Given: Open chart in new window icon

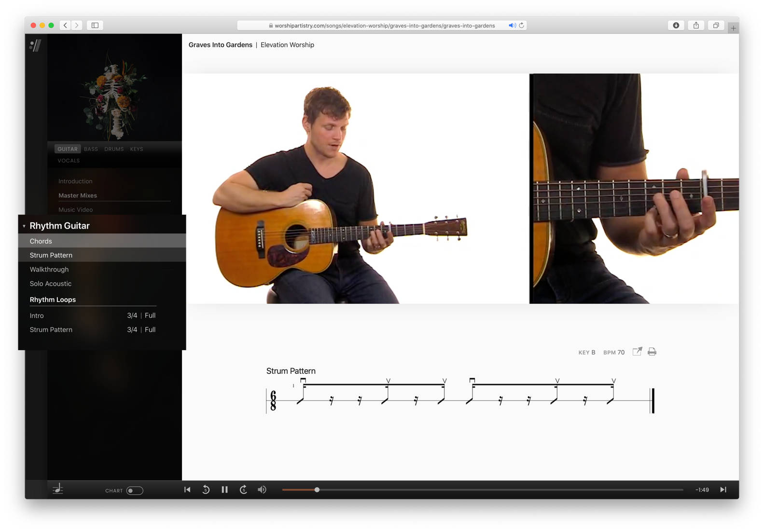Looking at the screenshot, I should 637,352.
